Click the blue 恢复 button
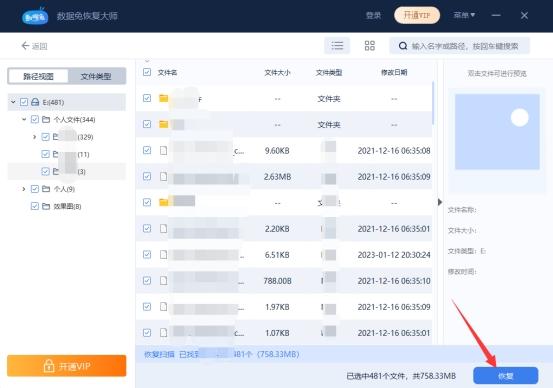553x388 pixels. pos(505,376)
